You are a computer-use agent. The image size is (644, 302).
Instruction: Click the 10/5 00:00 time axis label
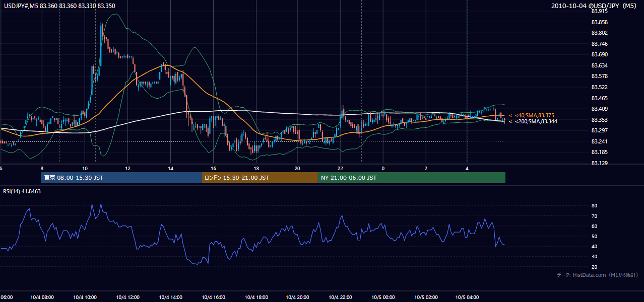pos(383,297)
